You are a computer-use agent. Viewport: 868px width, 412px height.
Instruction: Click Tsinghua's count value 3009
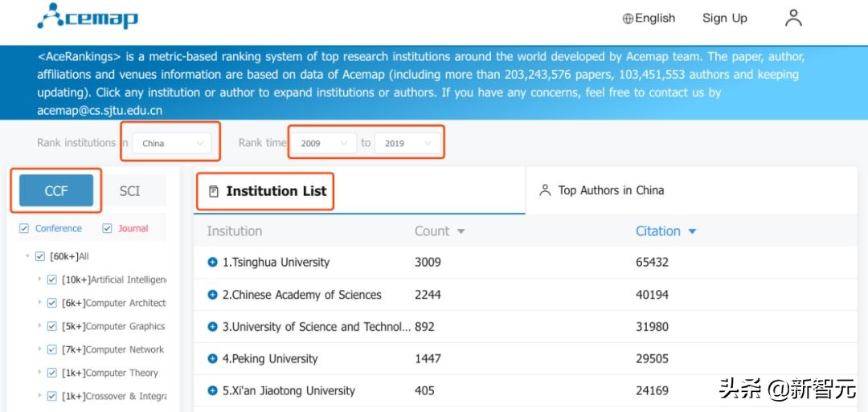(428, 262)
